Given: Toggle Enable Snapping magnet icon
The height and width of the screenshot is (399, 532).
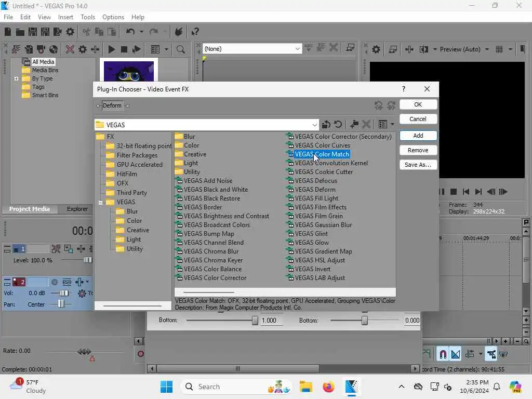Looking at the screenshot, I should click(443, 354).
